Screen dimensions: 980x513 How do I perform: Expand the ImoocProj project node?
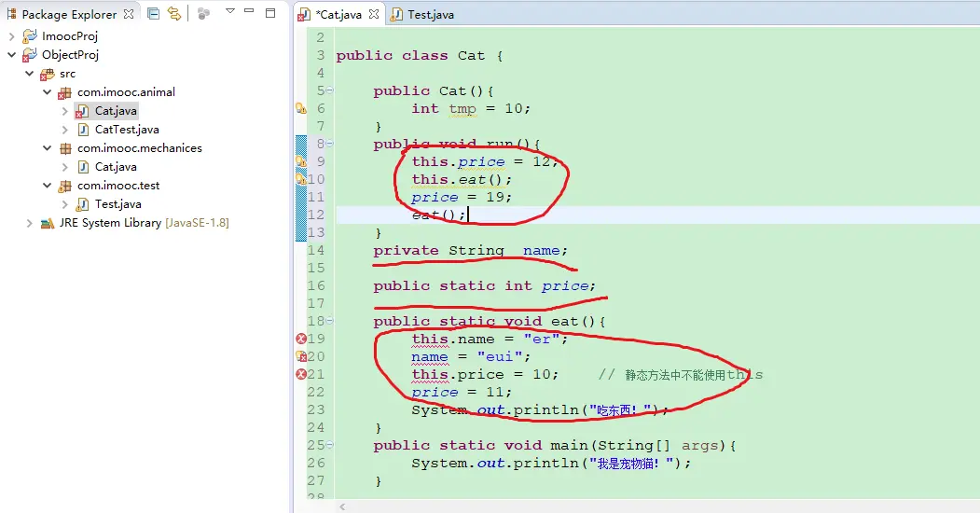coord(11,36)
